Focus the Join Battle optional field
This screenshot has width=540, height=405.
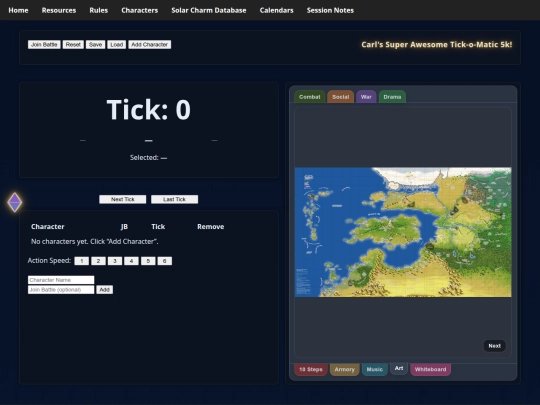pyautogui.click(x=61, y=290)
